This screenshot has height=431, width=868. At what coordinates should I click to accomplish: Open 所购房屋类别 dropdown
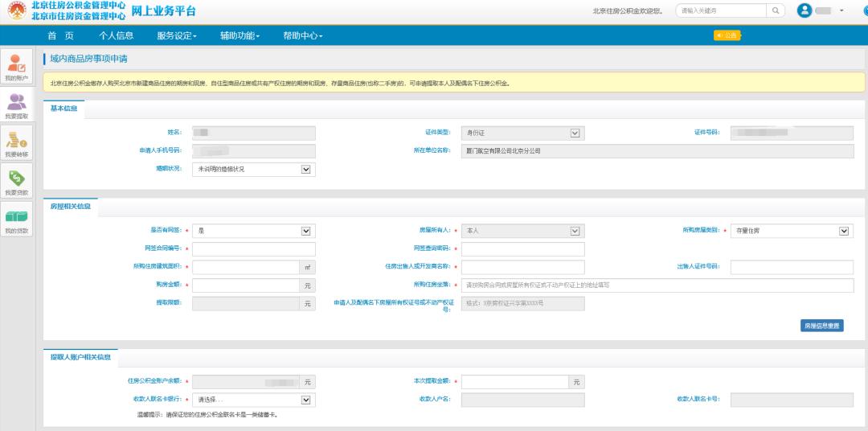792,231
